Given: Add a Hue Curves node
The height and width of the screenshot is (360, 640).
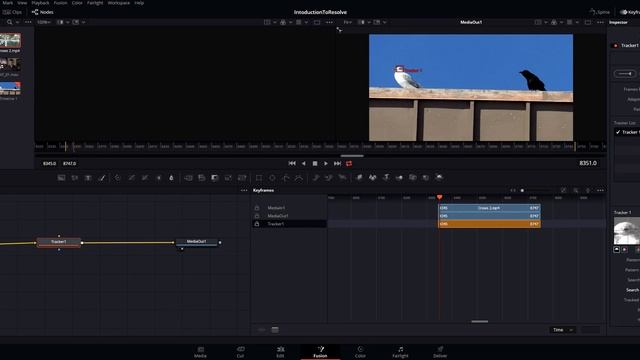Looking at the screenshot, I should [x=145, y=178].
